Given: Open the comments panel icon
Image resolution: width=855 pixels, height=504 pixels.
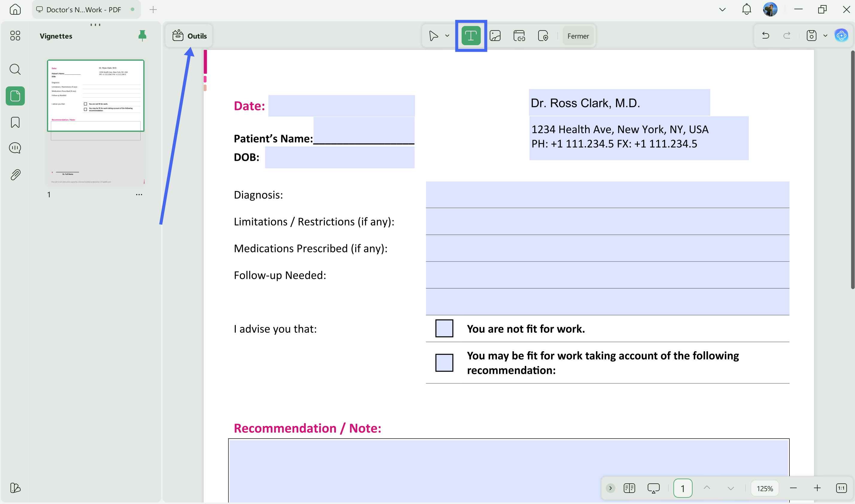Looking at the screenshot, I should point(15,148).
